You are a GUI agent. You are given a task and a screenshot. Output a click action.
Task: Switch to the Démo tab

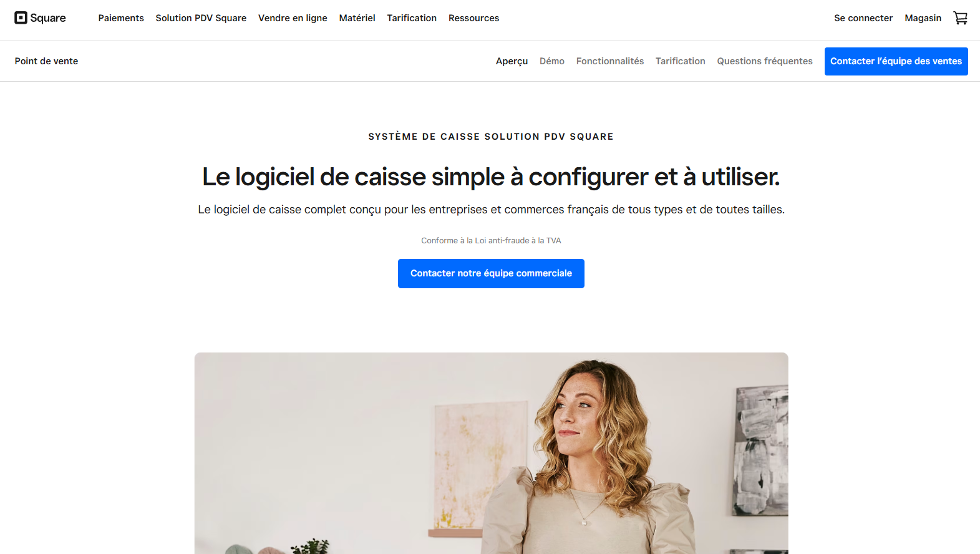coord(552,61)
